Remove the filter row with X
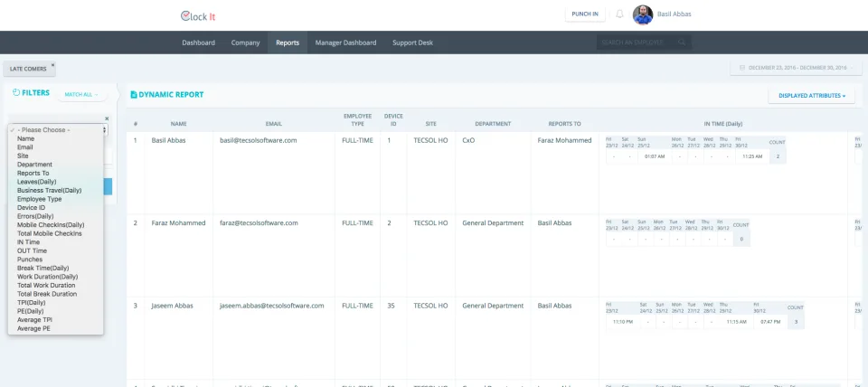Image resolution: width=868 pixels, height=387 pixels. pyautogui.click(x=107, y=118)
